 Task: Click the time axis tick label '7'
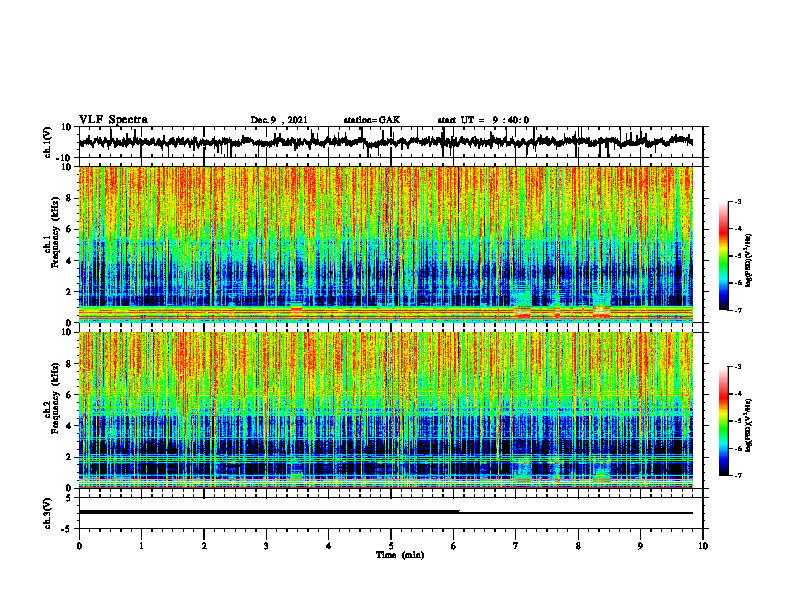click(516, 546)
